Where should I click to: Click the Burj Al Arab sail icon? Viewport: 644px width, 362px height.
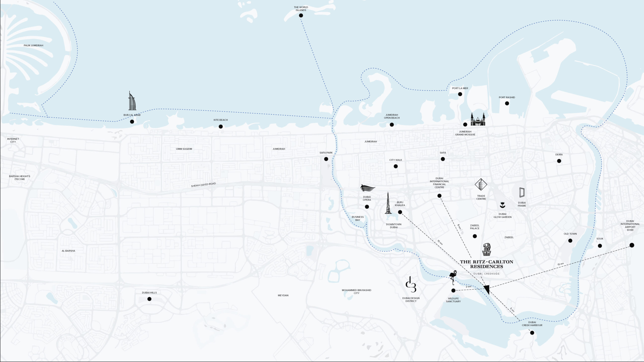(x=132, y=101)
